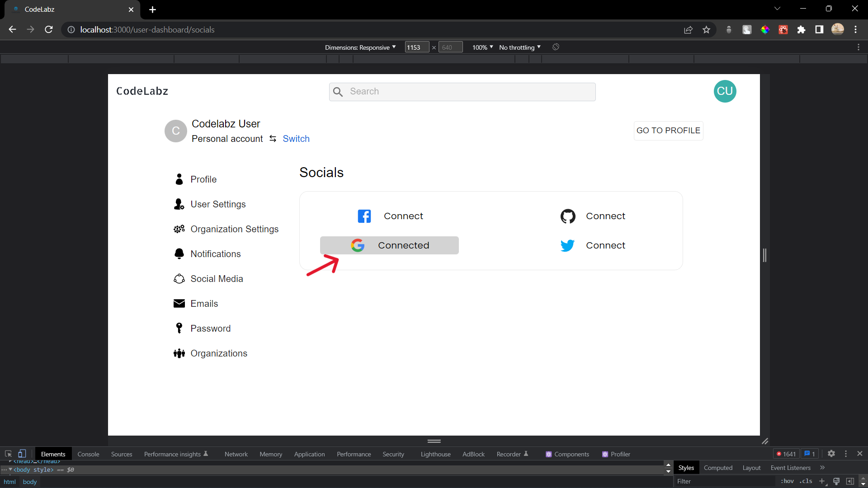Toggle the device emulation icon in DevTools
The width and height of the screenshot is (868, 488).
pyautogui.click(x=22, y=454)
